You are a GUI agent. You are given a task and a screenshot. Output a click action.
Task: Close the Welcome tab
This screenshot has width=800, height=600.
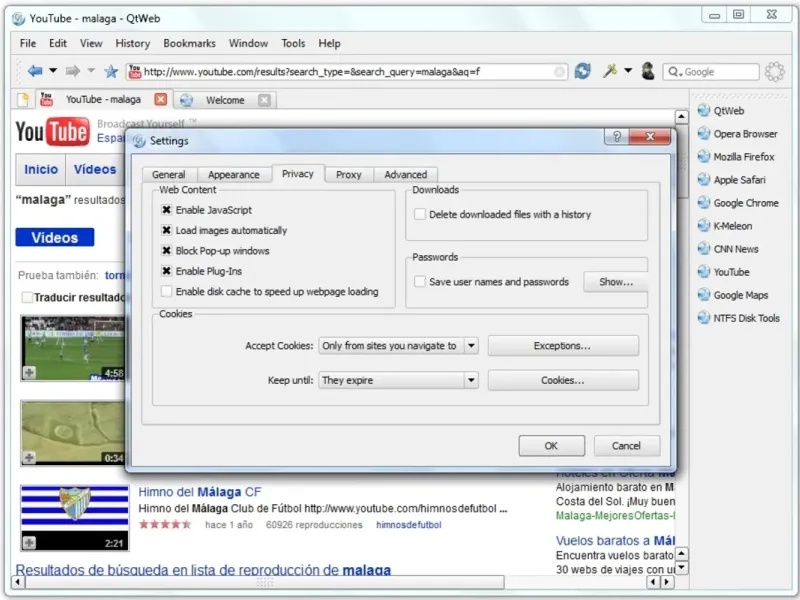click(x=264, y=100)
